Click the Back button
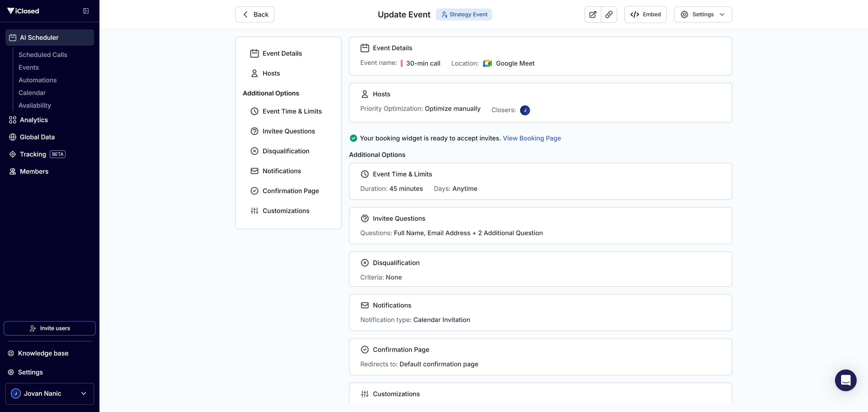Screen dimensions: 868x412 pyautogui.click(x=254, y=14)
